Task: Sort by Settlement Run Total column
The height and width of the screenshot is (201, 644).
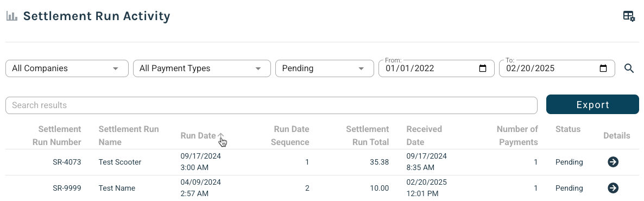Action: [367, 136]
